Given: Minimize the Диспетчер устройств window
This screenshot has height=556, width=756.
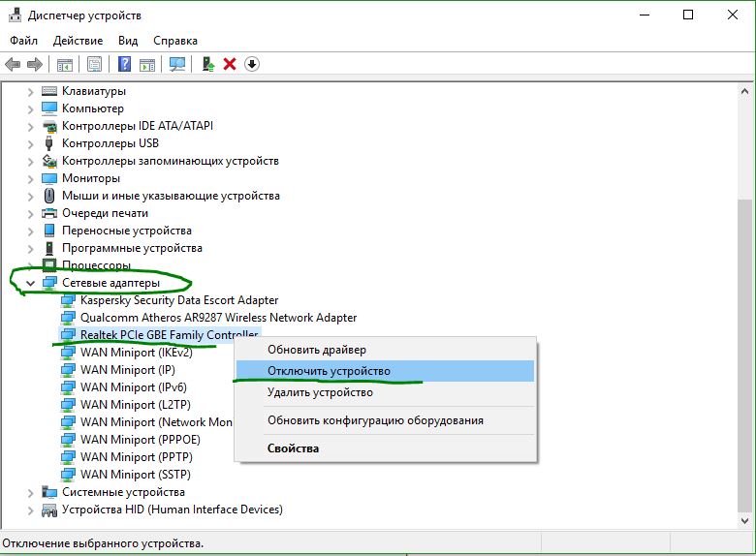Looking at the screenshot, I should (x=645, y=15).
